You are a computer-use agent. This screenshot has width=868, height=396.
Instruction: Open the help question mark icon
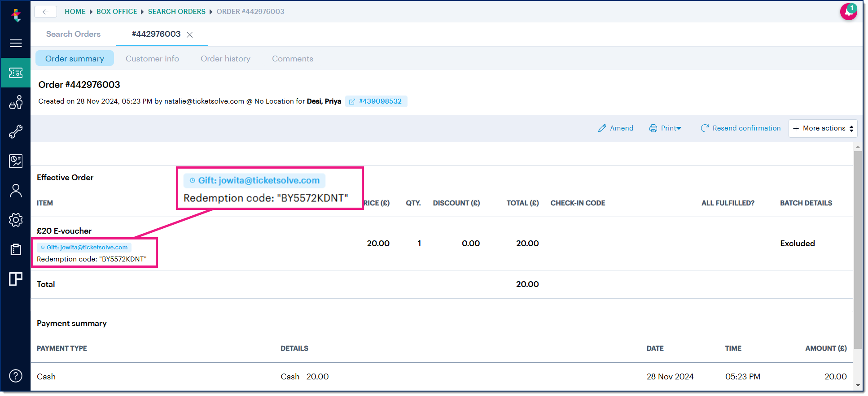click(16, 376)
